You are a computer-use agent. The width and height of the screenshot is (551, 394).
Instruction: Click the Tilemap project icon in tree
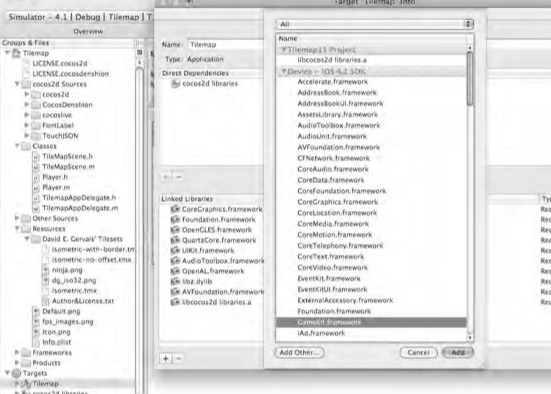pyautogui.click(x=17, y=53)
